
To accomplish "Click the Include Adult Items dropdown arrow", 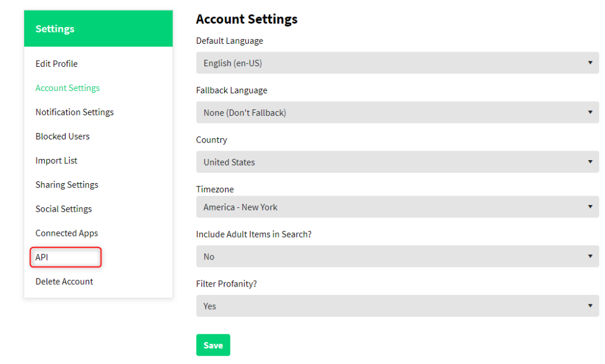I will pyautogui.click(x=590, y=256).
